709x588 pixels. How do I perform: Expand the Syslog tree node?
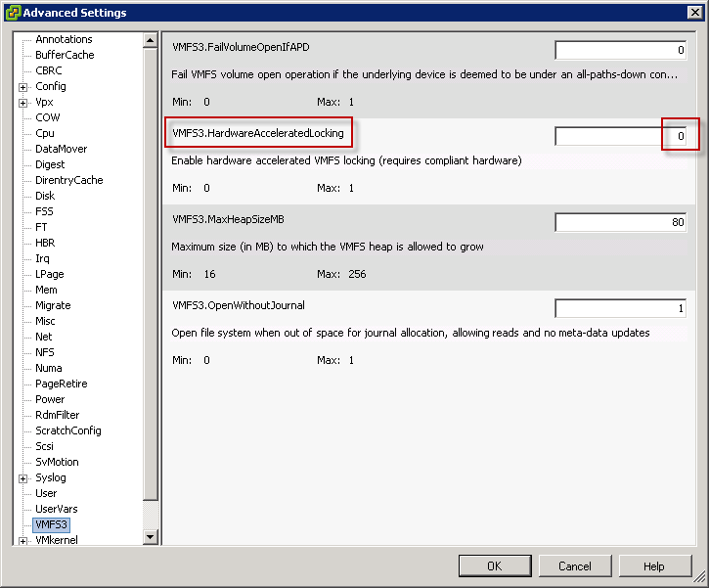[x=22, y=478]
